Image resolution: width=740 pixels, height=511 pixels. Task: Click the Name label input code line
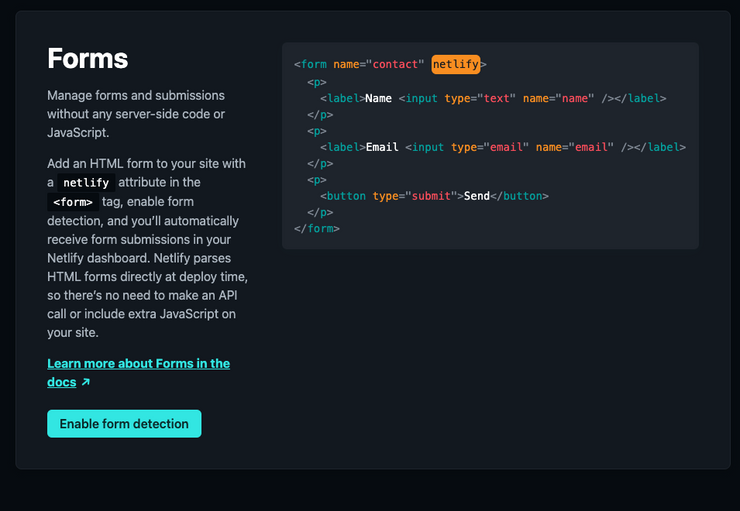point(493,98)
